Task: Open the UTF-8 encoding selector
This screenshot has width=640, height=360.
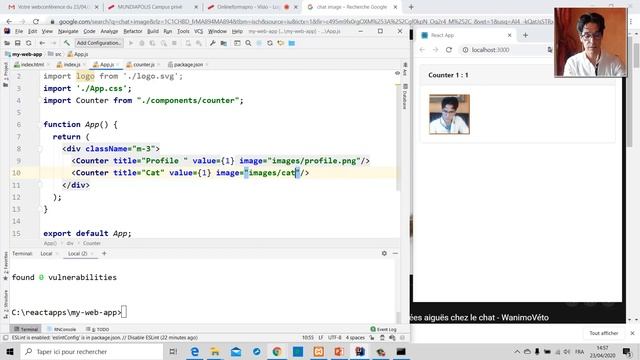Action: coord(334,338)
